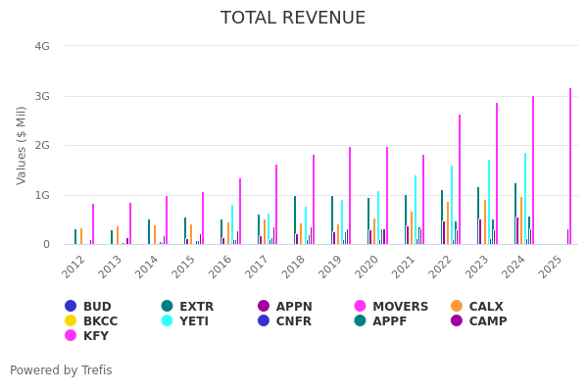This screenshot has width=588, height=392.
Task: Click the tall magenta bar for 2025
Action: (x=570, y=167)
